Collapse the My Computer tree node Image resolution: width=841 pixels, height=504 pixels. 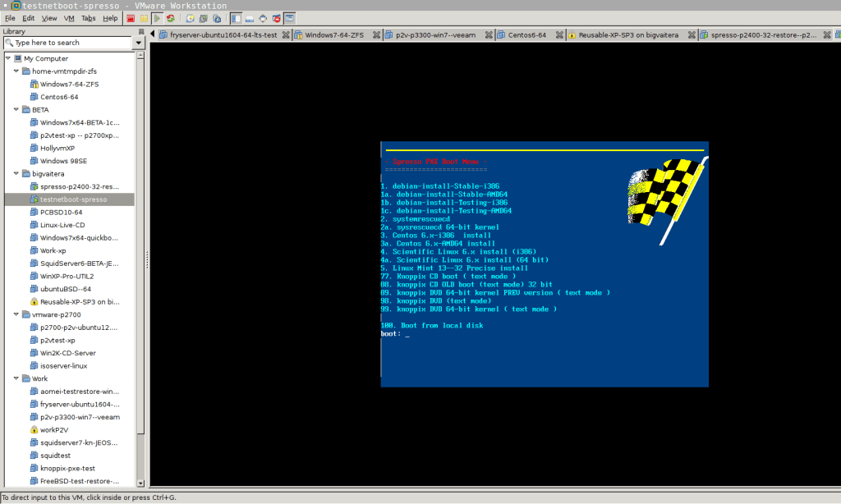(x=8, y=58)
